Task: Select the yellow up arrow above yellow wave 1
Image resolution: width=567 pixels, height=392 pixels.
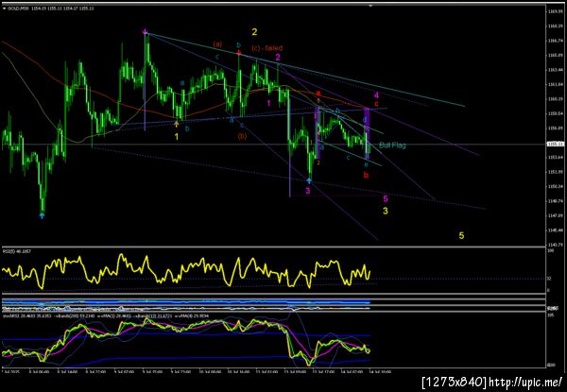Action: pyautogui.click(x=177, y=124)
